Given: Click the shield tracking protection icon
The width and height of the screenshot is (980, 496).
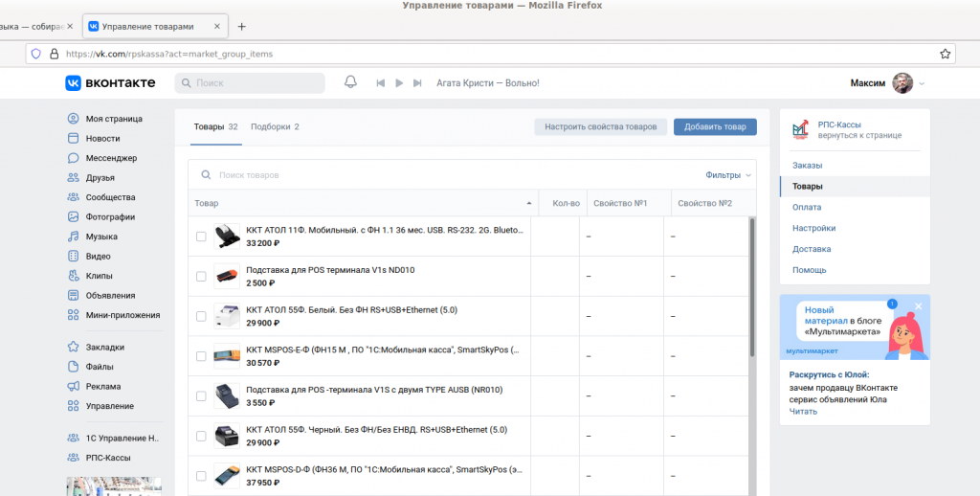Looking at the screenshot, I should 35,54.
